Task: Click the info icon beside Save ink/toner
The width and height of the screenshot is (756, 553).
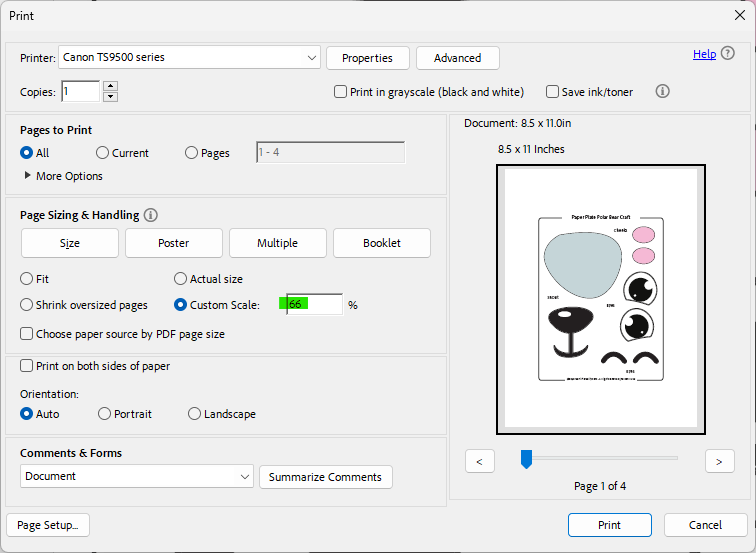Action: tap(662, 91)
